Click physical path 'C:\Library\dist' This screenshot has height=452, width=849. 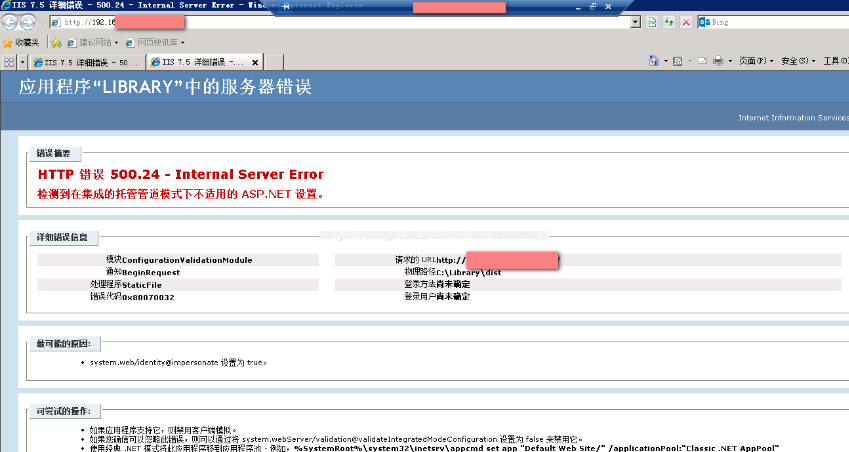[469, 272]
